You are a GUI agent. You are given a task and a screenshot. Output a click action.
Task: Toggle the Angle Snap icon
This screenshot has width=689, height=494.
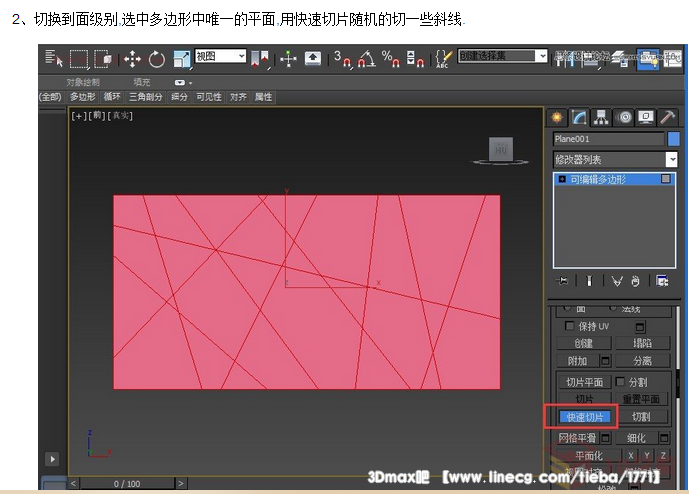click(x=366, y=59)
